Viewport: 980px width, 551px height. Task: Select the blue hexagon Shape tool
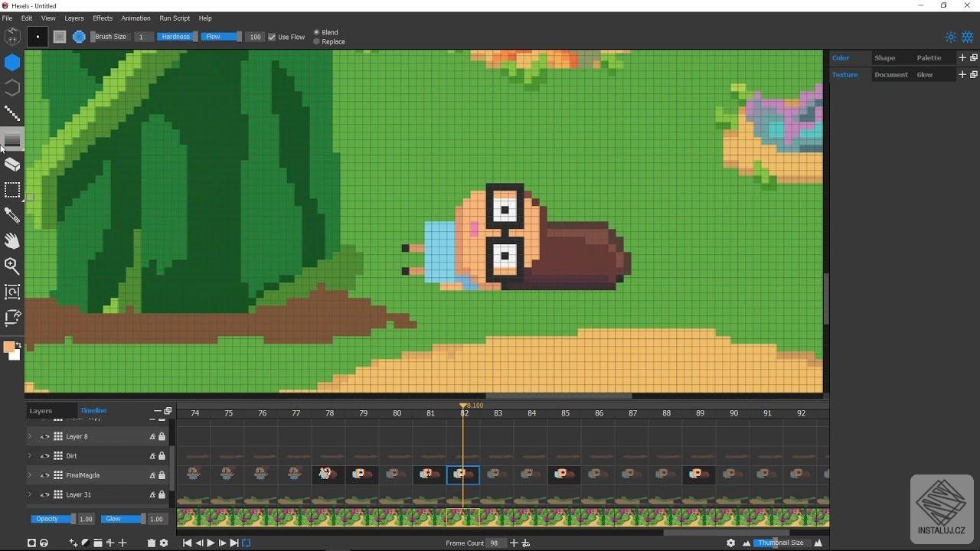click(x=12, y=63)
